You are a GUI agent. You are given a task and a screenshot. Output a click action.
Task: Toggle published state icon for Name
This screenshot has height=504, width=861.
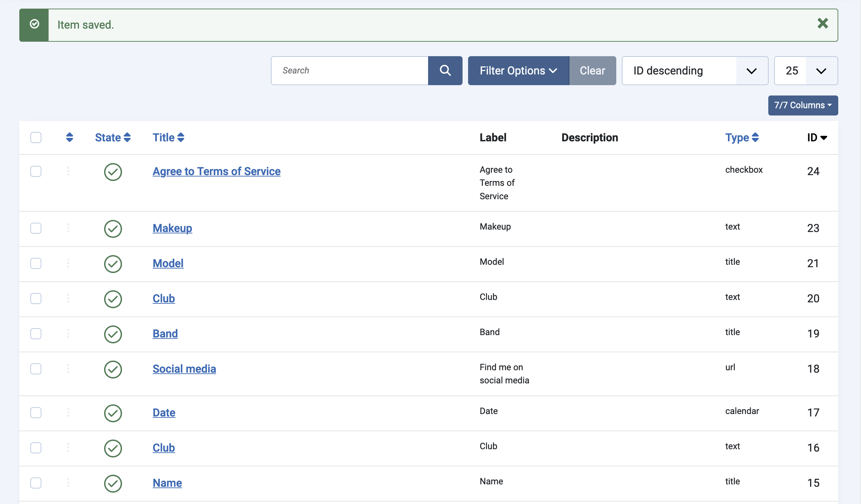coord(113,484)
